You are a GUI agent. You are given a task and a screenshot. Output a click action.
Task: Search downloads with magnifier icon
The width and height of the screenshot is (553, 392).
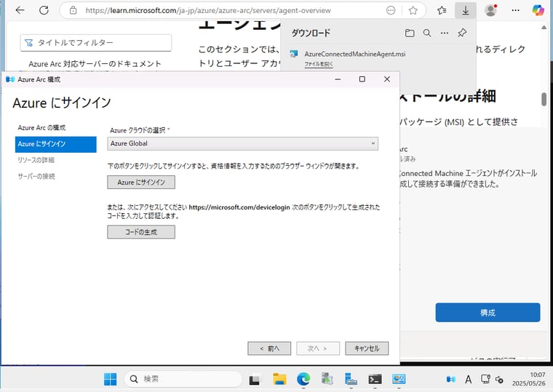[427, 33]
